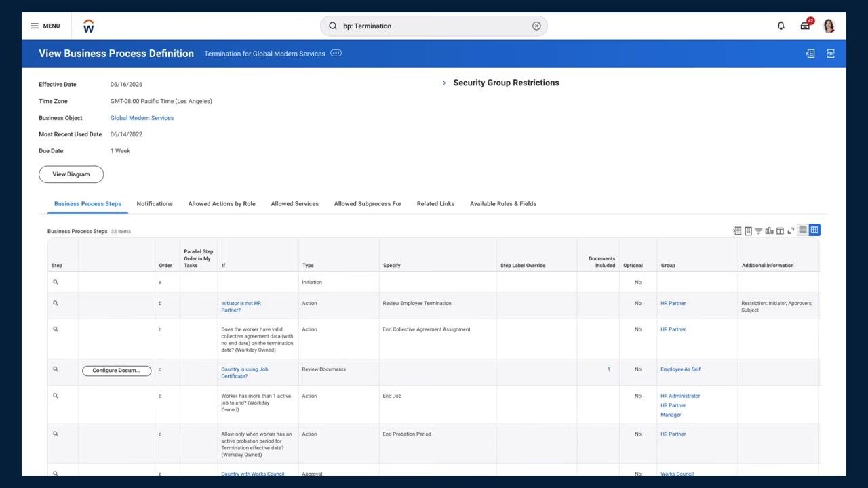
Task: Switch to the Notifications tab
Action: 155,203
